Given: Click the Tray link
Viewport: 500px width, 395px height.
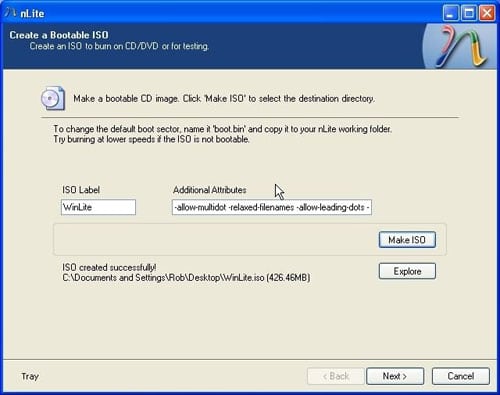Looking at the screenshot, I should click(30, 376).
